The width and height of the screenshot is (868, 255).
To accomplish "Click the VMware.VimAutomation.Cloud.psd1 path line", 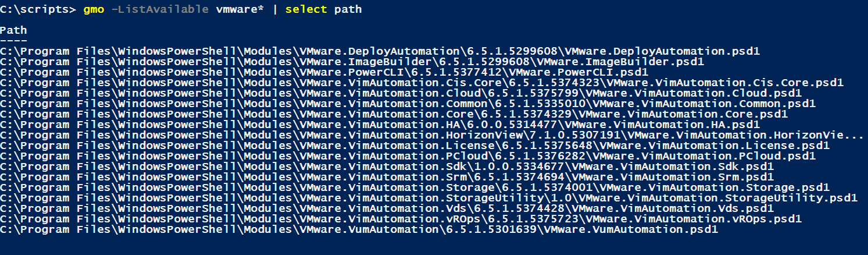I will [x=401, y=93].
